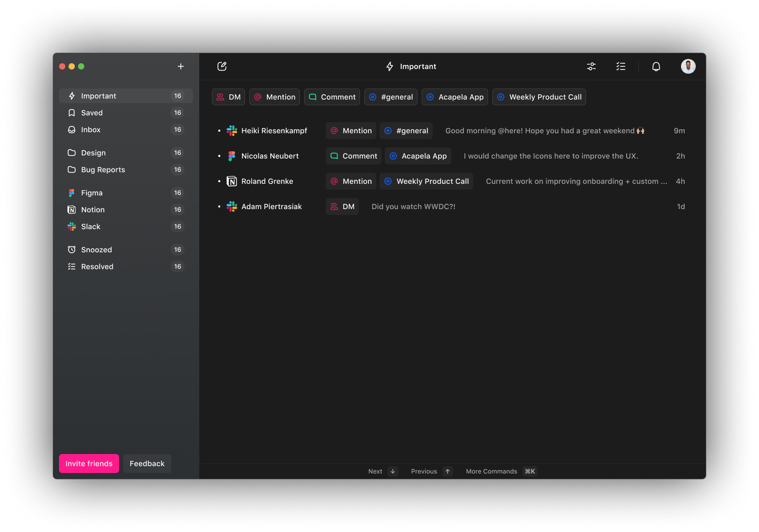Click the 16 count badge beside Slack

tap(178, 226)
